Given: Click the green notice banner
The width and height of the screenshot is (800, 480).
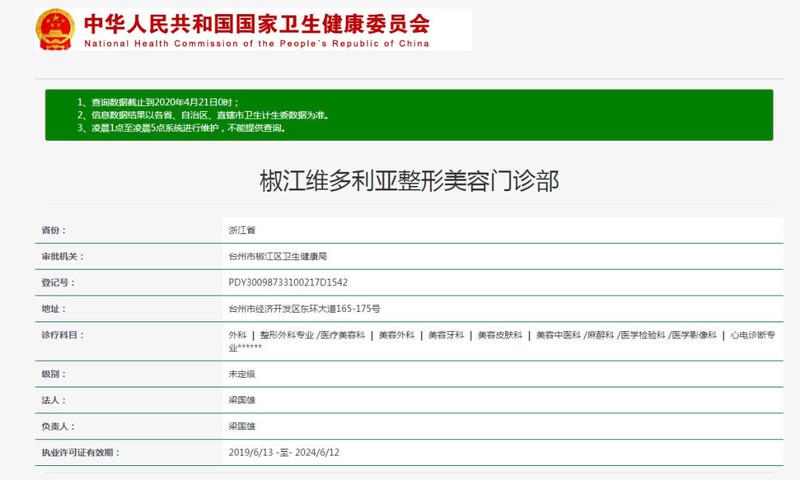Looking at the screenshot, I should point(408,115).
